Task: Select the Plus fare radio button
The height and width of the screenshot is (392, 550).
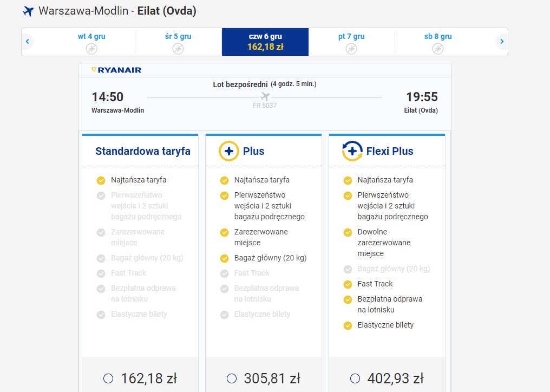Action: coord(232,378)
